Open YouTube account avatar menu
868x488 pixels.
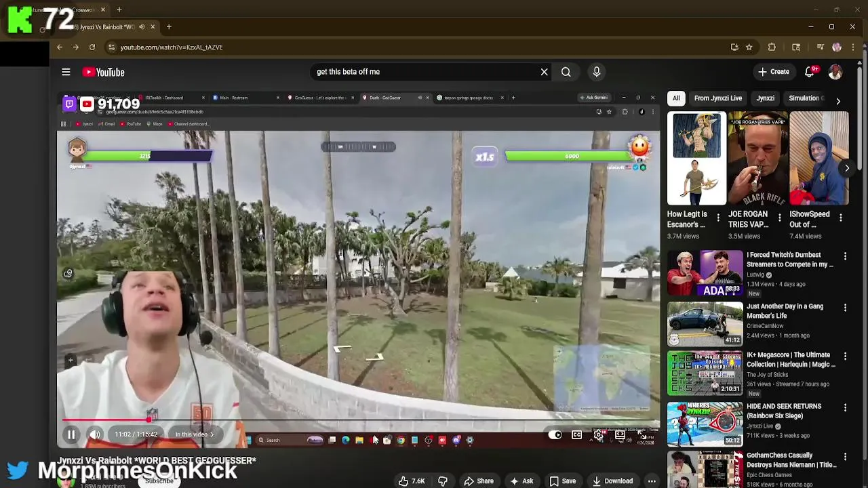(x=835, y=72)
